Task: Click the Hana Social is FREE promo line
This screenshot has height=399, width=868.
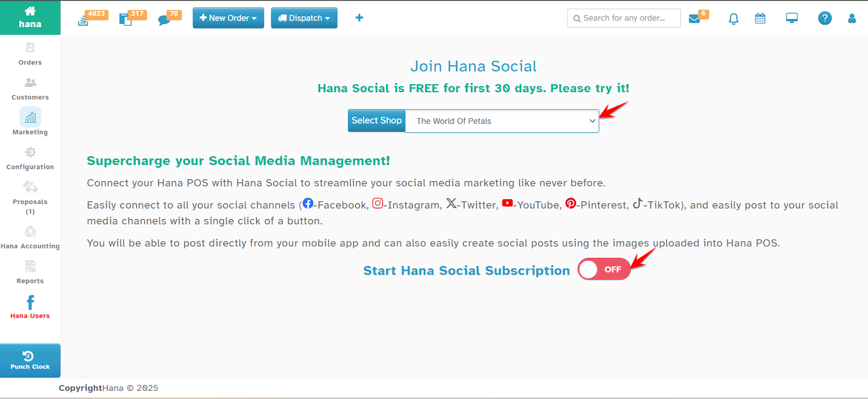Action: (474, 88)
